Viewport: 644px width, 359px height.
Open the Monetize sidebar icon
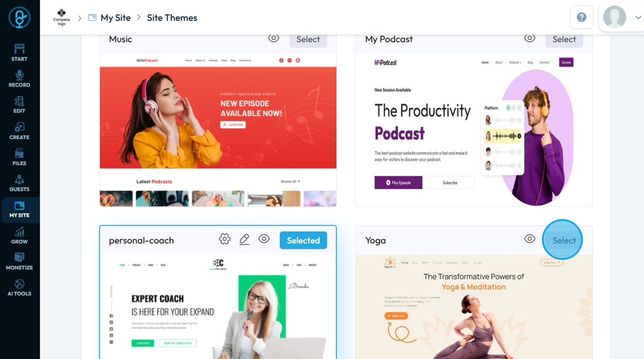20,262
